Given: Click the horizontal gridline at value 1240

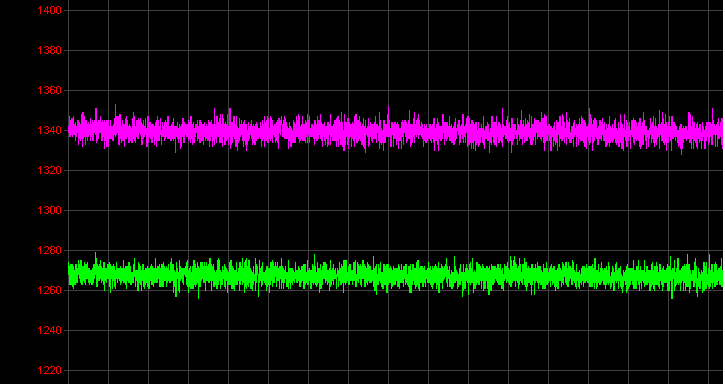Looking at the screenshot, I should [396, 330].
